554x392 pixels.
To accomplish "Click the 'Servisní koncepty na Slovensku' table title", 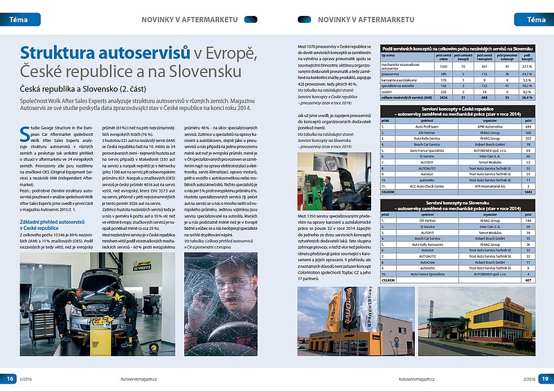I will [458, 206].
